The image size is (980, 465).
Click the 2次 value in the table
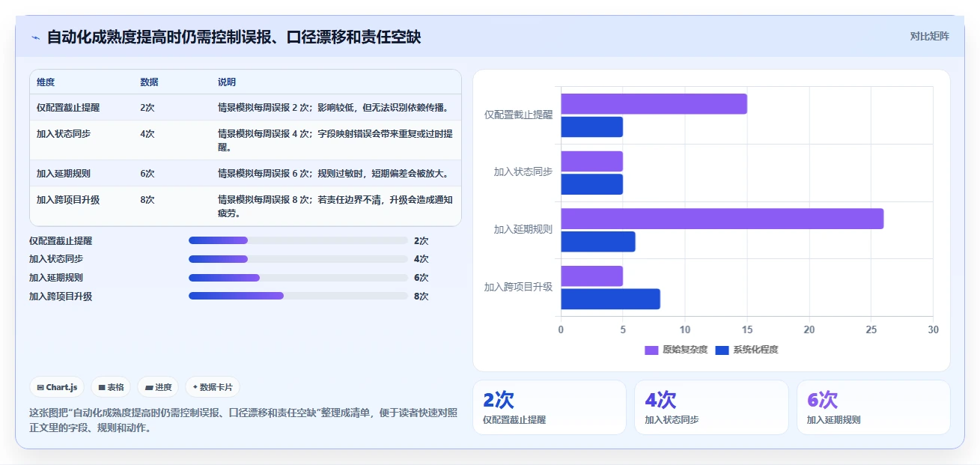pyautogui.click(x=147, y=107)
